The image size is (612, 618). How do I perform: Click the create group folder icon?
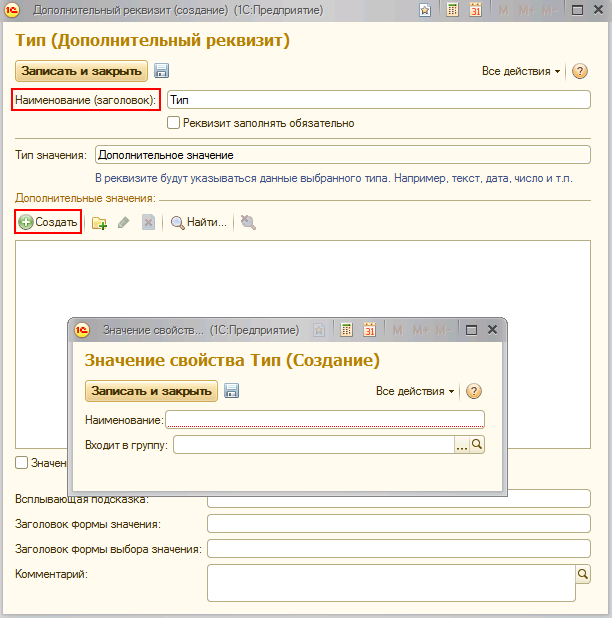(x=99, y=223)
